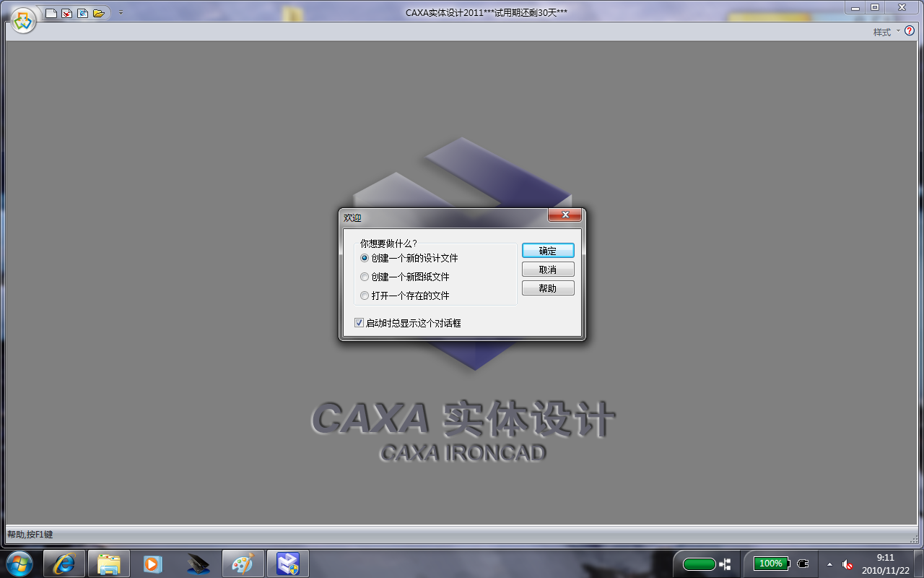The width and height of the screenshot is (924, 578).
Task: Click the muted volume speaker icon
Action: (x=847, y=564)
